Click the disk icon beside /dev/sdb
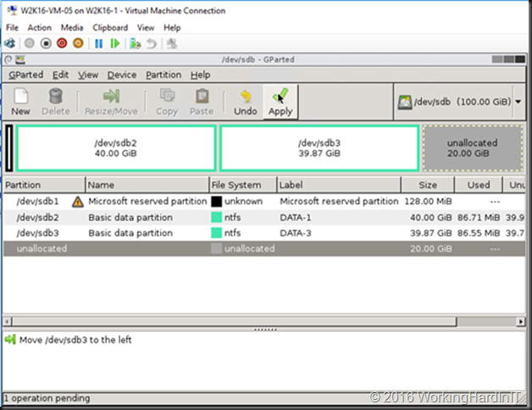This screenshot has height=410, width=532. (x=405, y=102)
